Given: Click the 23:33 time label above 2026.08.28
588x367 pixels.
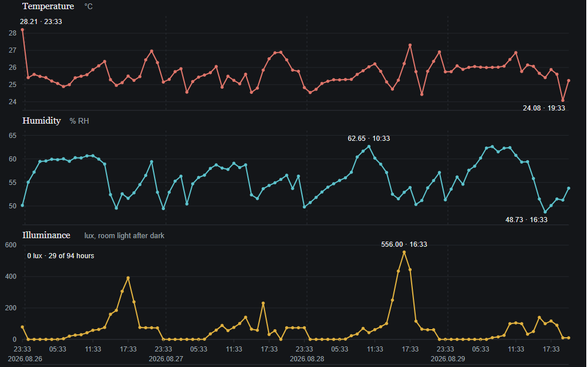Looking at the screenshot, I should coord(305,349).
